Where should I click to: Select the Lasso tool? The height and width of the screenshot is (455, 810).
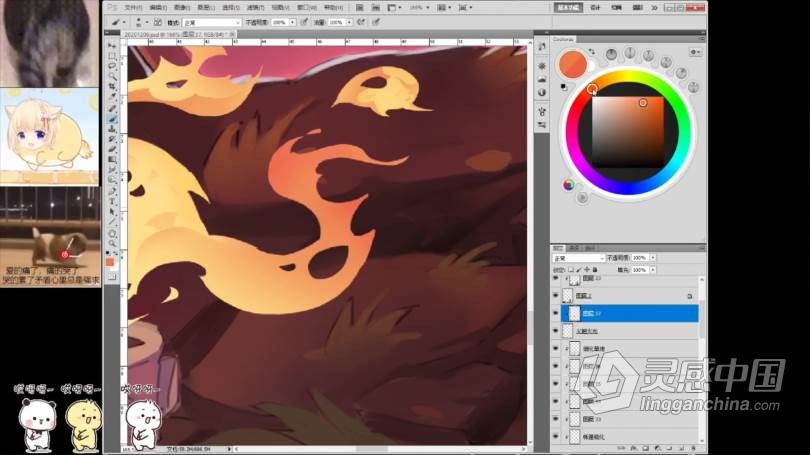click(112, 67)
